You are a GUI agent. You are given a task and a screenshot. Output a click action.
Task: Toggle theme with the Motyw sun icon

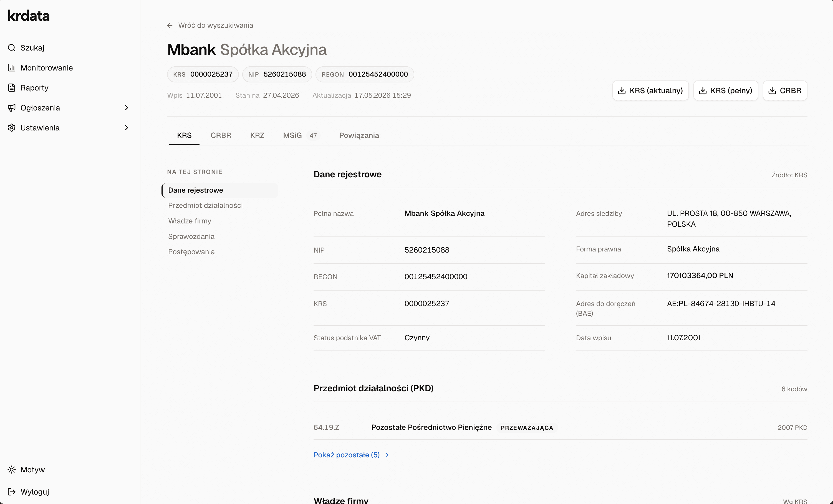coord(12,470)
